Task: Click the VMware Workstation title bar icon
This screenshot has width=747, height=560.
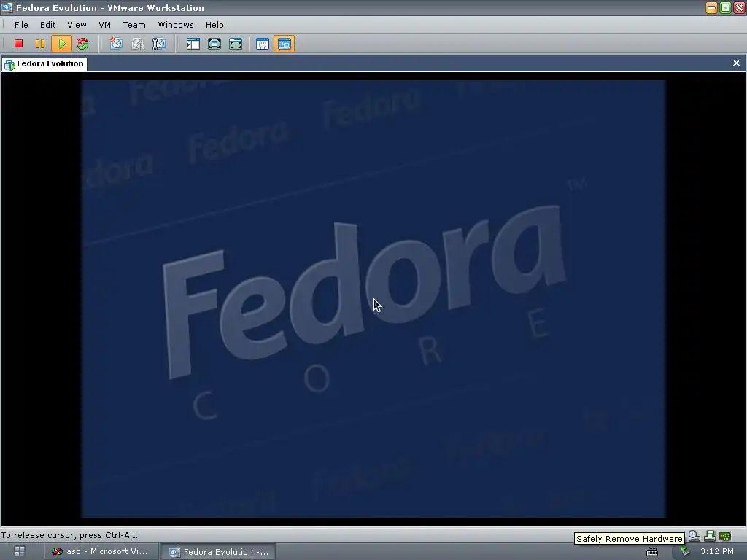Action: 7,7
